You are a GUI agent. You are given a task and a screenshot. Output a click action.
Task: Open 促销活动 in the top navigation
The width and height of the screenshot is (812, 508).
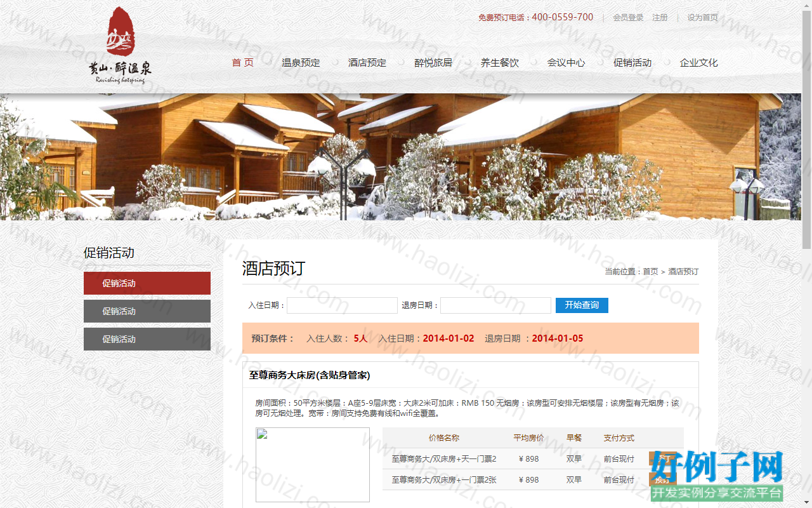[632, 63]
